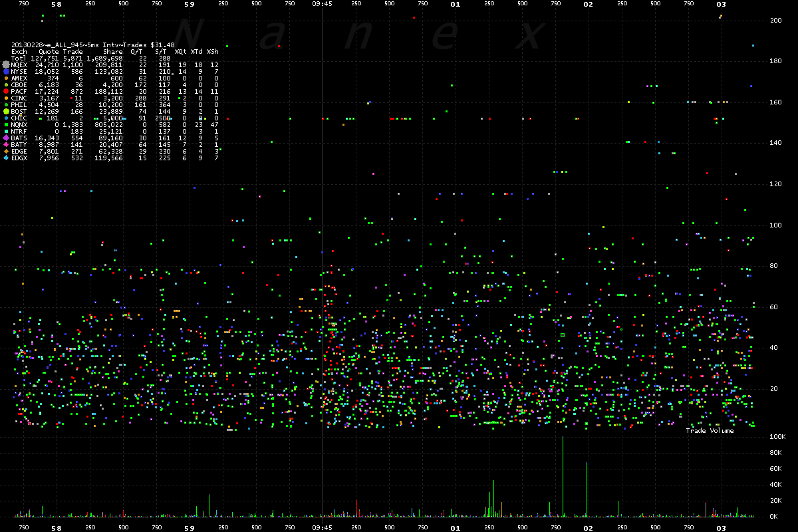This screenshot has height=532, width=798.
Task: Click the Quote column header
Action: coord(49,51)
